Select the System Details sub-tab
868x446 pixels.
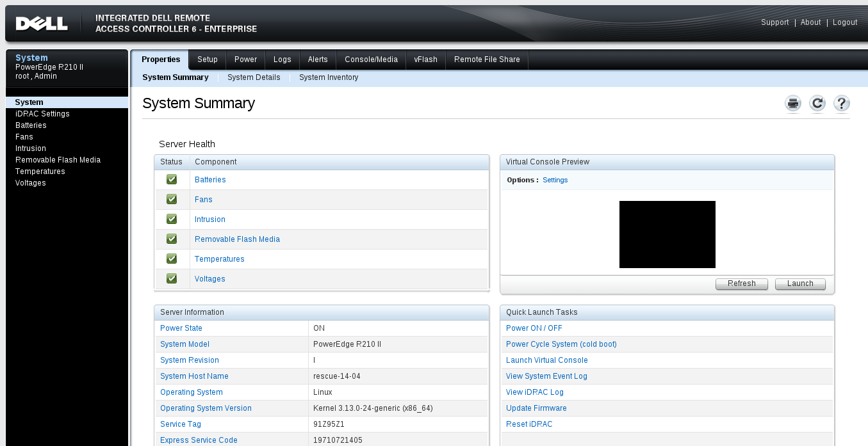point(254,77)
